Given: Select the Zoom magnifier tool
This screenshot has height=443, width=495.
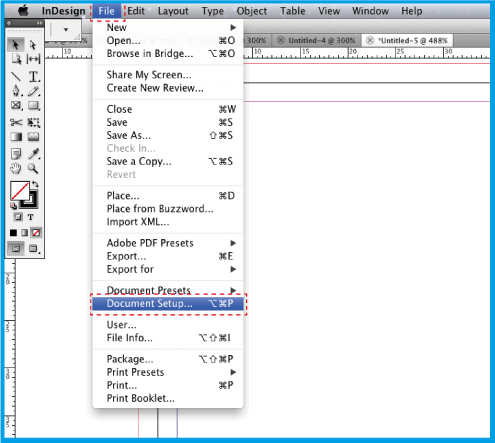Looking at the screenshot, I should [33, 168].
